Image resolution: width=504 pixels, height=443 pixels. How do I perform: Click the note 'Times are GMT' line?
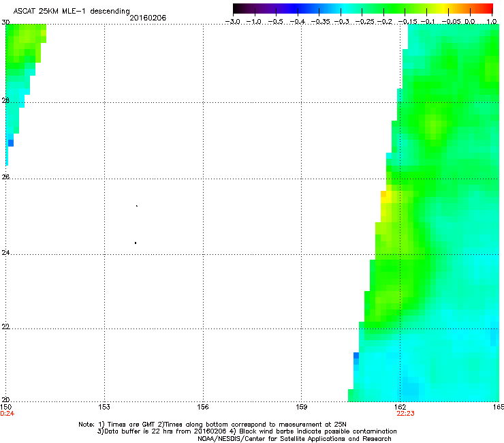pos(212,425)
